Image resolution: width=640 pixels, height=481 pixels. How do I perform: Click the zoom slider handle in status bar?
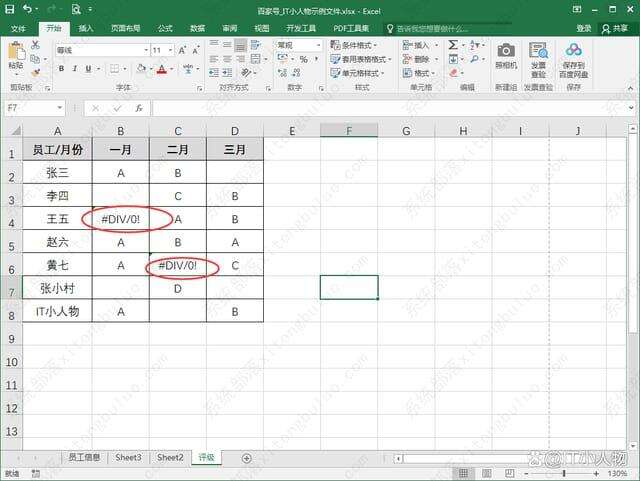click(564, 473)
